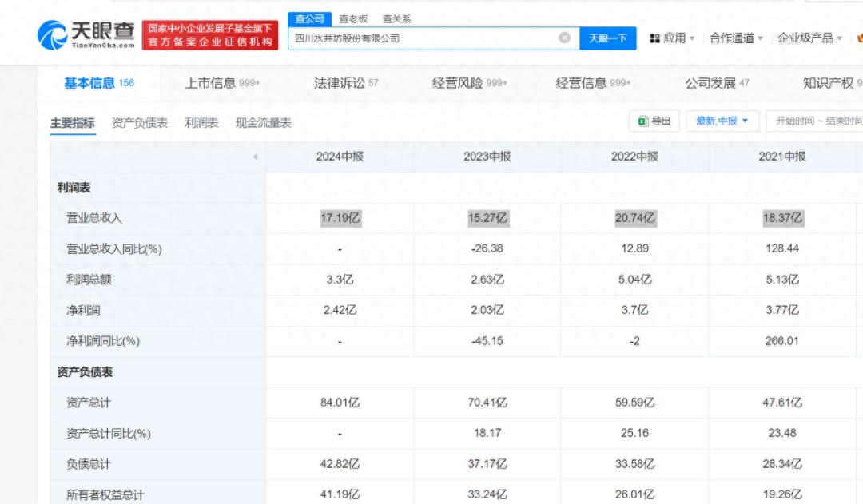Image resolution: width=863 pixels, height=504 pixels.
Task: Open the 知识产权 tab
Action: tap(832, 83)
